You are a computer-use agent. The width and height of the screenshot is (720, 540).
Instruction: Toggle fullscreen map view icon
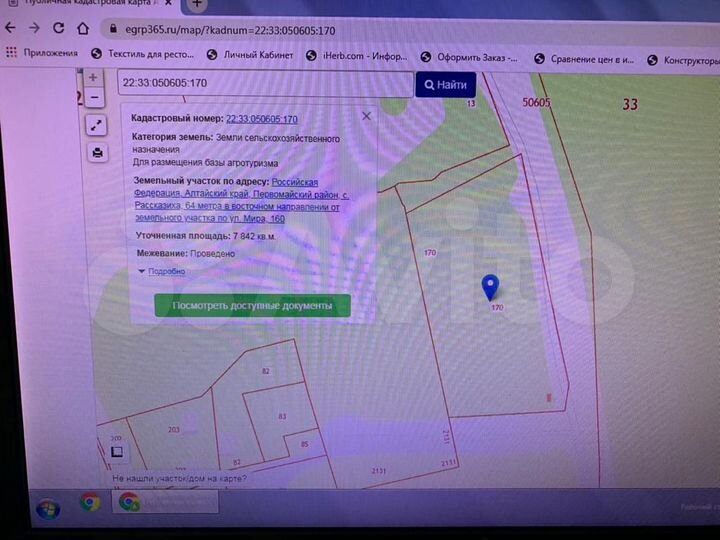click(96, 125)
